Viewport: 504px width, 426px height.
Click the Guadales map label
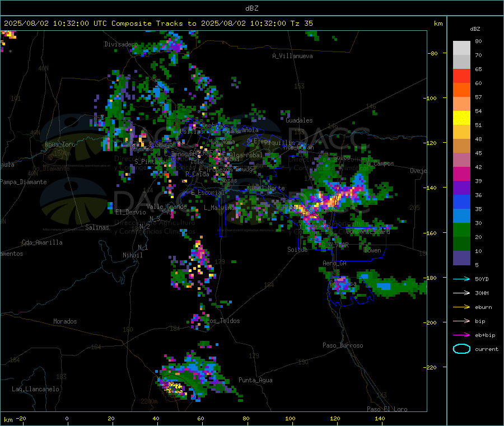tap(299, 120)
